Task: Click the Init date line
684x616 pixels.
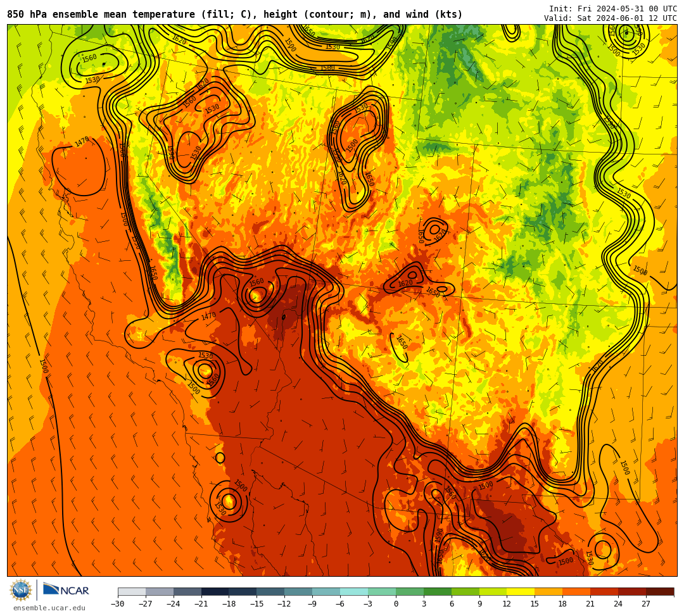Action: (x=613, y=9)
